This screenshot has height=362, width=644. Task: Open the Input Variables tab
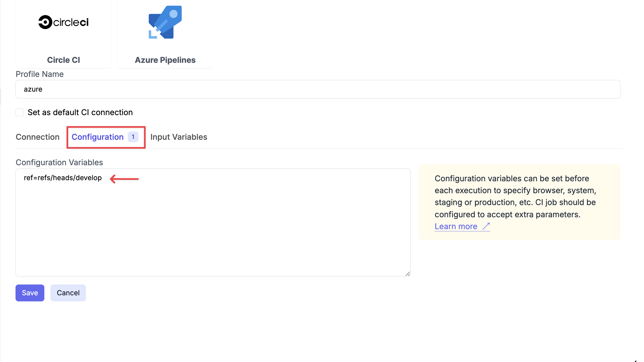click(179, 137)
